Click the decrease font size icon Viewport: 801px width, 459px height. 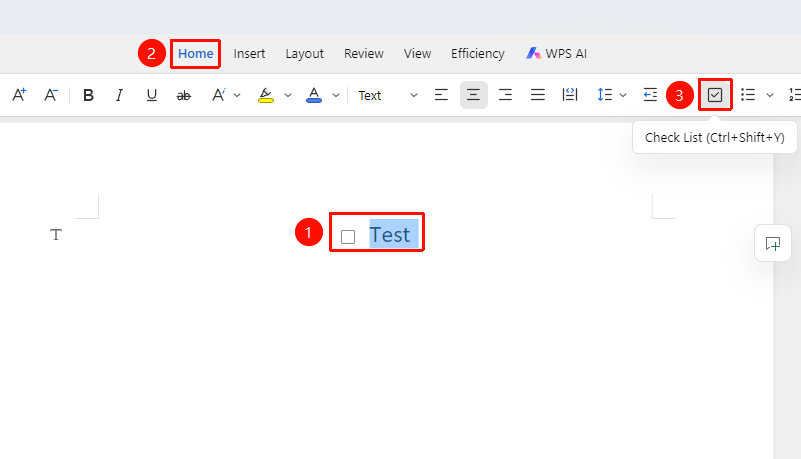click(51, 95)
